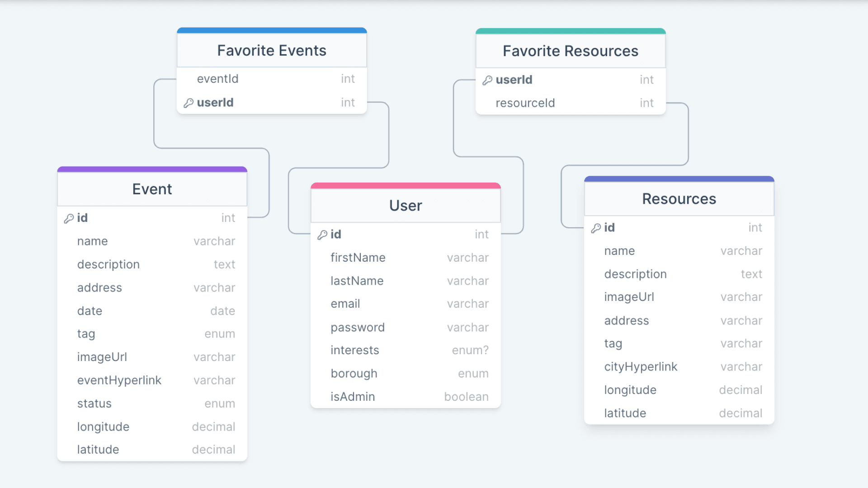Click the cityHyperlink field in Resources table
The width and height of the screenshot is (868, 488).
[x=679, y=367]
